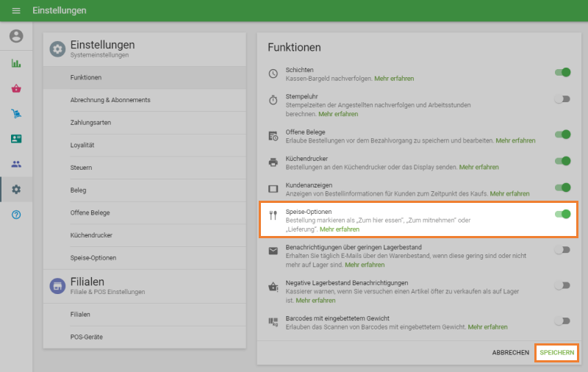
Task: Open the reports bar chart icon
Action: [16, 63]
